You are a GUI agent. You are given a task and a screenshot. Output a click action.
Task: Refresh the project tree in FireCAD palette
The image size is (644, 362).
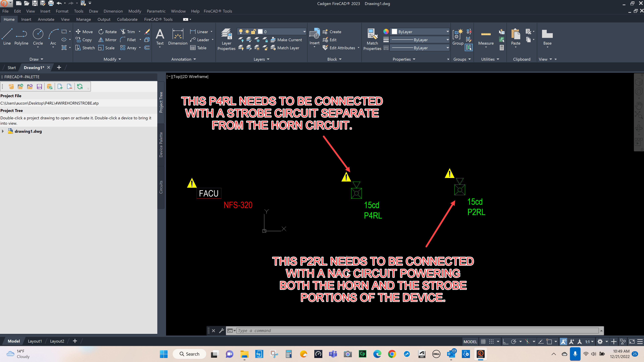(x=80, y=86)
